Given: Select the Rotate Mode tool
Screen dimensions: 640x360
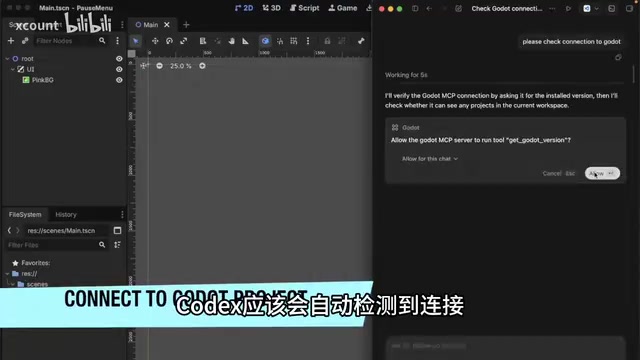Looking at the screenshot, I should tap(169, 41).
